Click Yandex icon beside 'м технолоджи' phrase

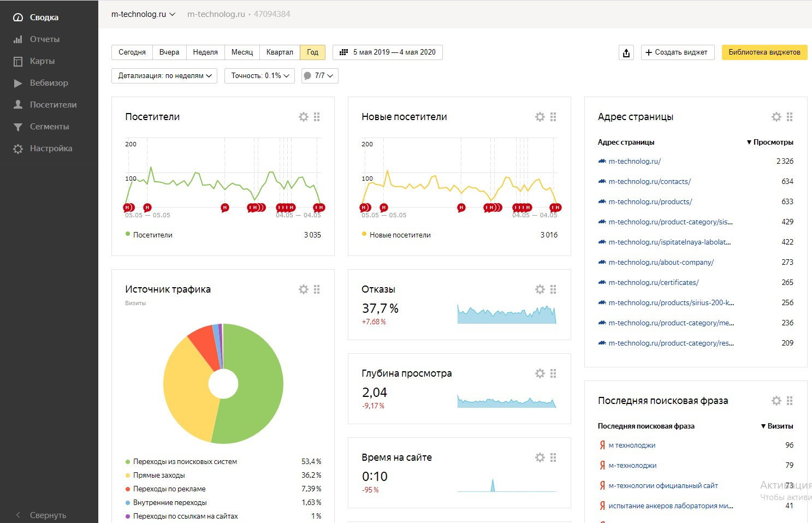point(602,445)
